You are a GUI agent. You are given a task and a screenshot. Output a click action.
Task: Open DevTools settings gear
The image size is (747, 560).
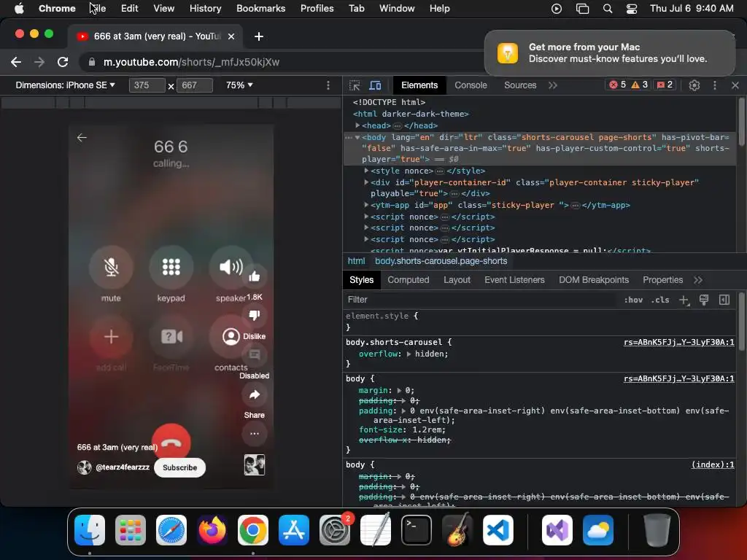[694, 85]
